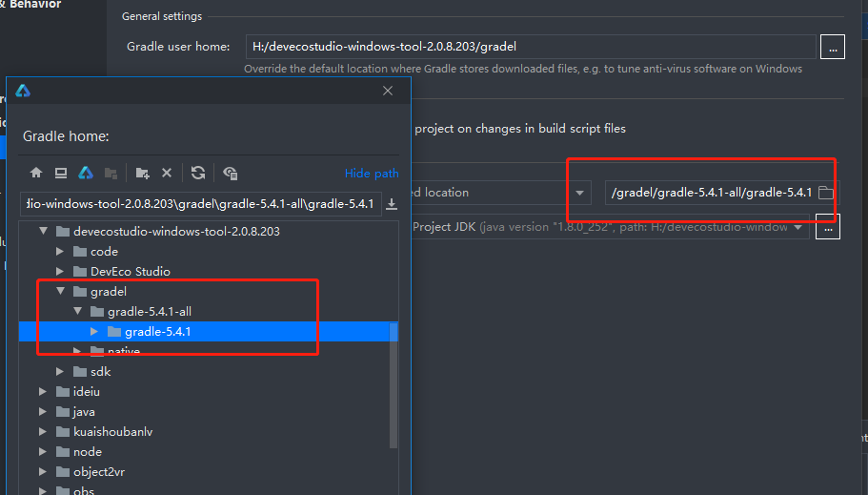Screen dimensions: 868x495
Task: Expand the code folder
Action: [60, 251]
